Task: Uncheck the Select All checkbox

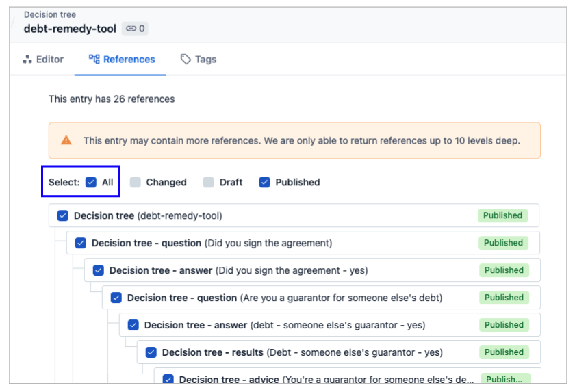Action: point(91,183)
